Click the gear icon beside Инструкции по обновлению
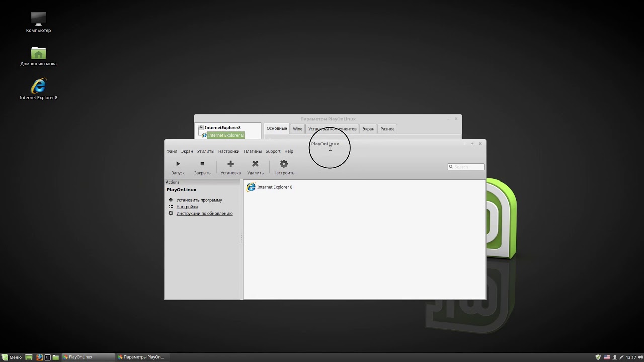644x362 pixels. coord(171,213)
